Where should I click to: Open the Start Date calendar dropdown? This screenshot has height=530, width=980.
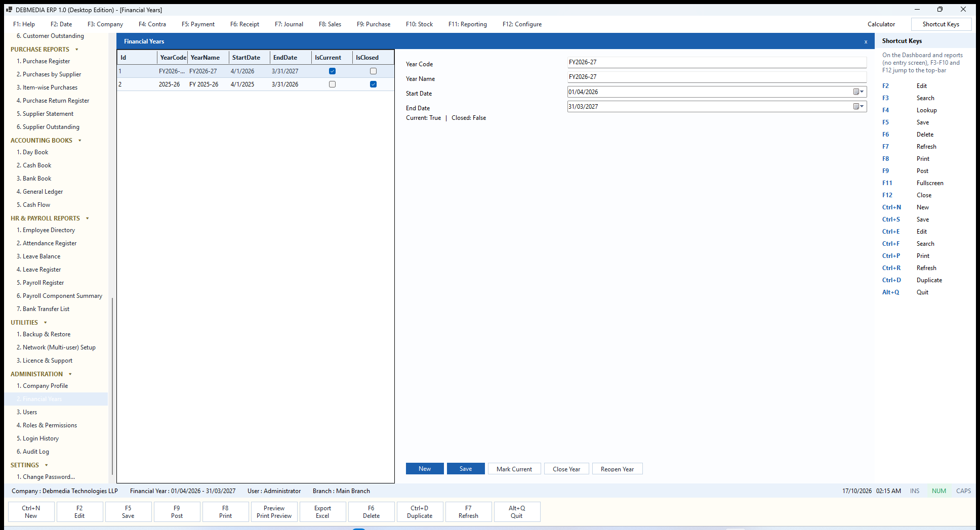pyautogui.click(x=859, y=92)
